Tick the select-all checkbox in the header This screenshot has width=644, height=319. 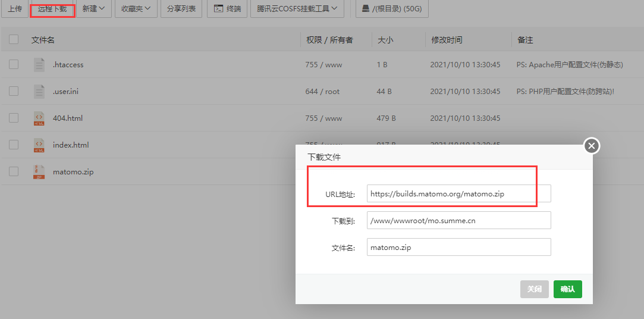pos(14,39)
